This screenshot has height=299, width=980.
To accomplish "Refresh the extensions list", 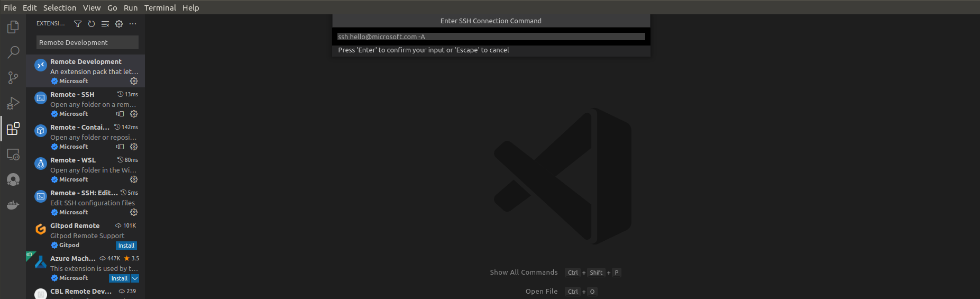I will (x=91, y=24).
